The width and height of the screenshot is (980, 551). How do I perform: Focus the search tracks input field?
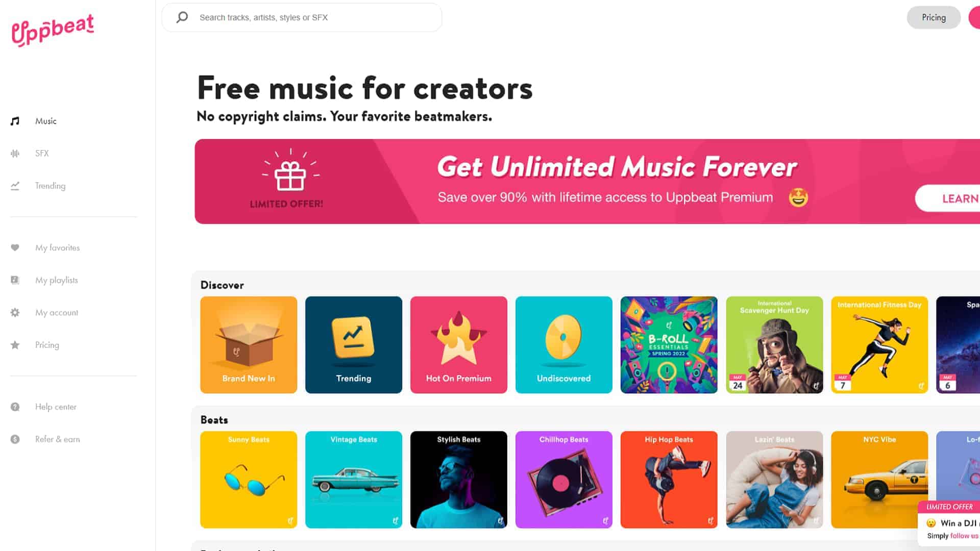(x=302, y=17)
